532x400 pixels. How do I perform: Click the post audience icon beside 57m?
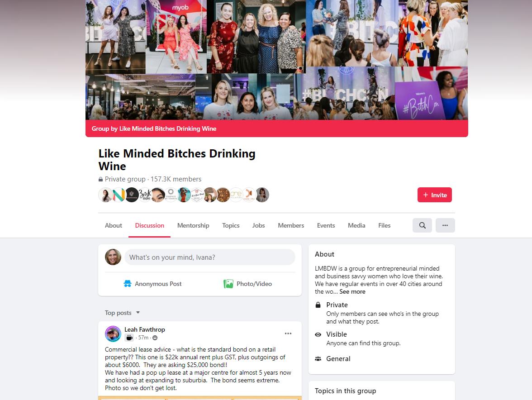155,338
